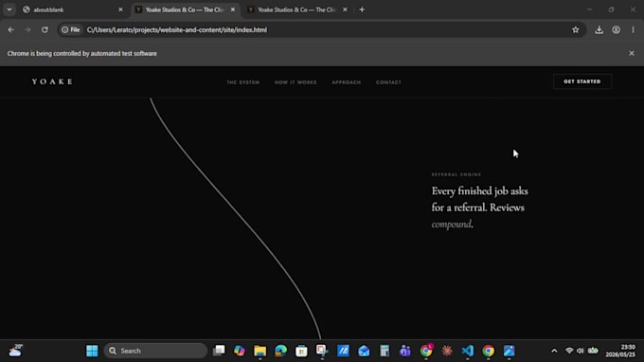The width and height of the screenshot is (644, 362).
Task: Click the taskbar Search box
Action: pyautogui.click(x=155, y=351)
